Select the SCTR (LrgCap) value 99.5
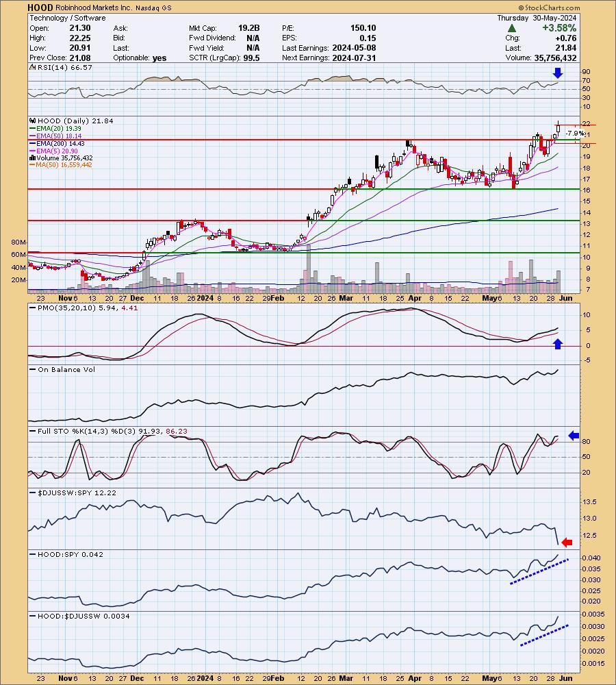Screen dimensions: 616x685 click(x=252, y=58)
